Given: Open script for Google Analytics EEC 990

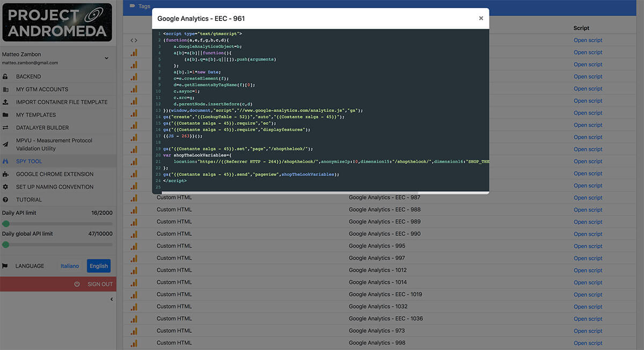Looking at the screenshot, I should (588, 234).
